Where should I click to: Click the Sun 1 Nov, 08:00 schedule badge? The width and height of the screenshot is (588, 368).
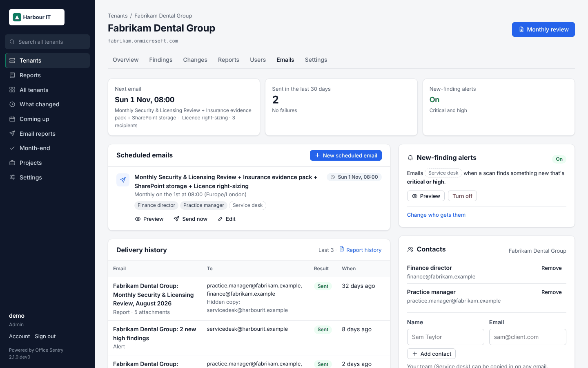(354, 177)
